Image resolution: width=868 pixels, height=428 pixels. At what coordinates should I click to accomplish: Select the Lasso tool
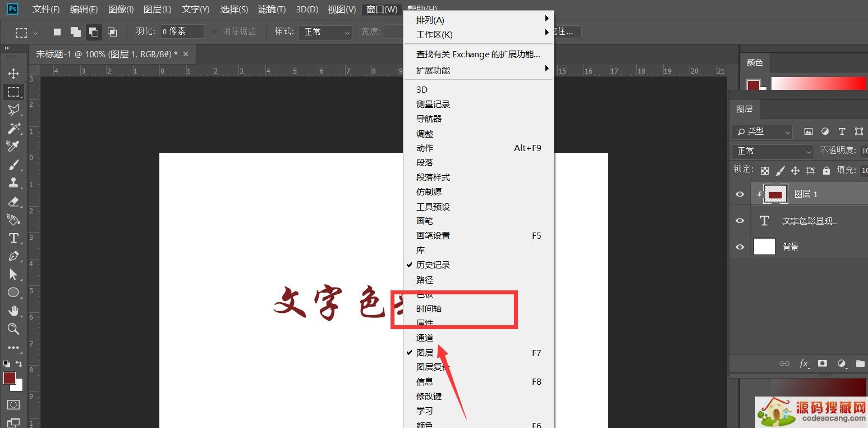pyautogui.click(x=14, y=110)
